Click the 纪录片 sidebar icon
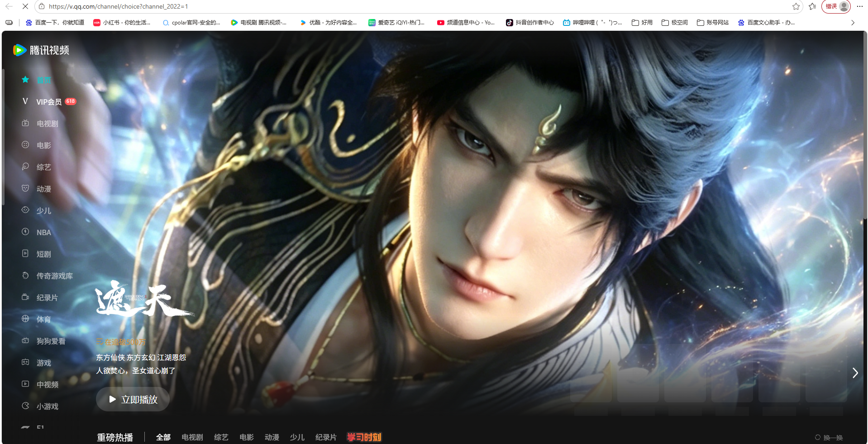Image resolution: width=868 pixels, height=444 pixels. 25,297
